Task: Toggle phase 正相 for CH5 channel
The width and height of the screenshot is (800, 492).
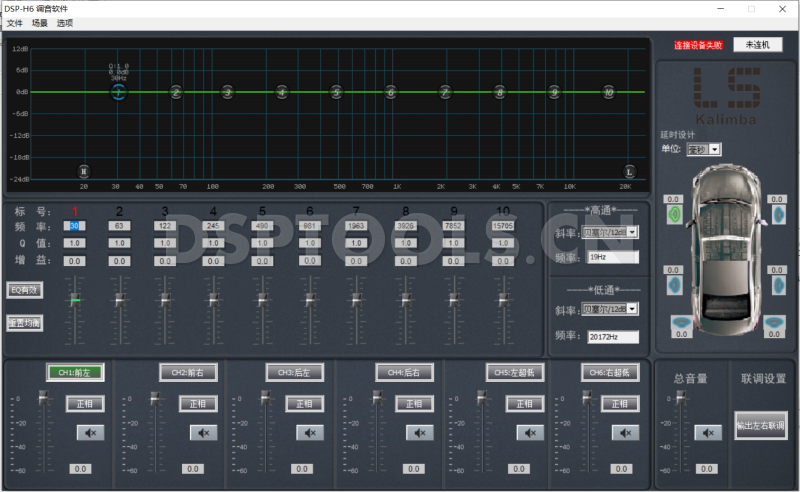Action: [524, 404]
